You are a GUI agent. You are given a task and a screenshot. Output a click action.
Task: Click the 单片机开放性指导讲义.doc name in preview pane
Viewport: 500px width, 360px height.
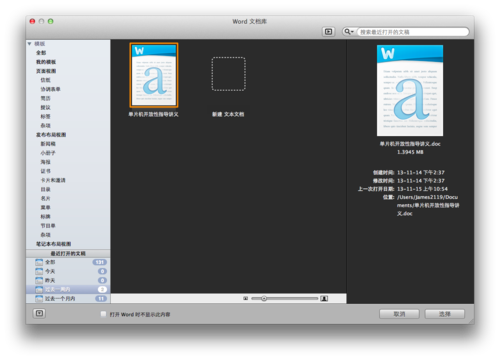click(410, 144)
